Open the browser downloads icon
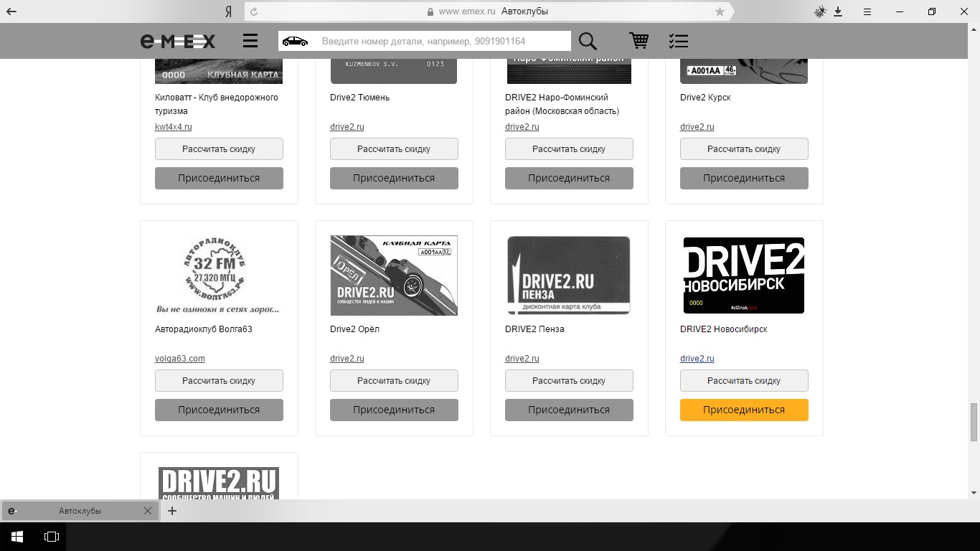Viewport: 980px width, 551px height. pyautogui.click(x=838, y=11)
